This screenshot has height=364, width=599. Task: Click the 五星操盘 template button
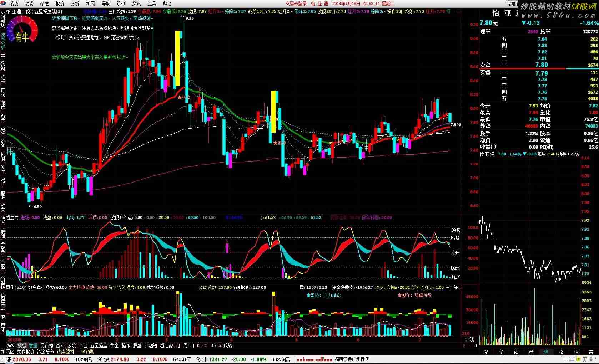[99, 345]
